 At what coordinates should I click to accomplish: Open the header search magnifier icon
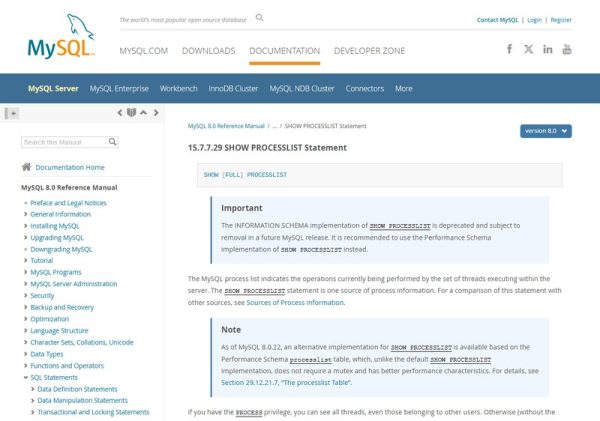coord(259,18)
